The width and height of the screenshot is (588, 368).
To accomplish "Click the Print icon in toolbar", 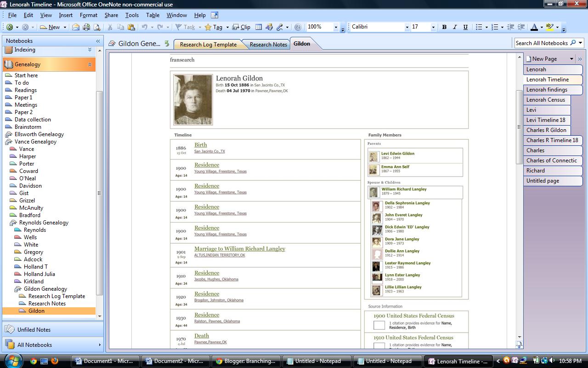I will pyautogui.click(x=86, y=27).
